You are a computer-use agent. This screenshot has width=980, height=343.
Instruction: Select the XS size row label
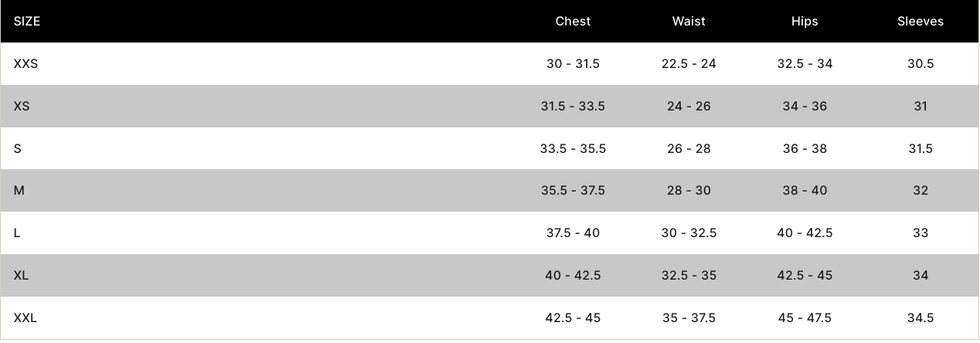(22, 107)
